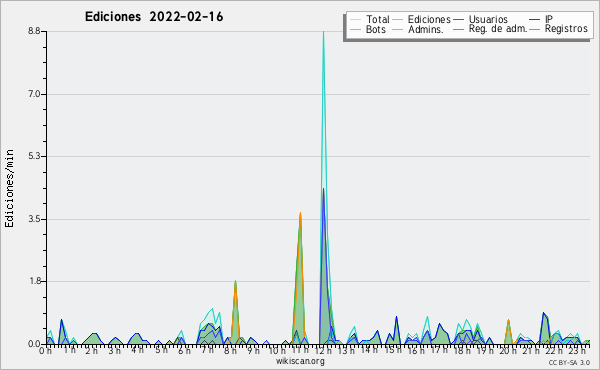Click the 12 h x-axis label
This screenshot has height=370, width=600.
click(x=323, y=351)
